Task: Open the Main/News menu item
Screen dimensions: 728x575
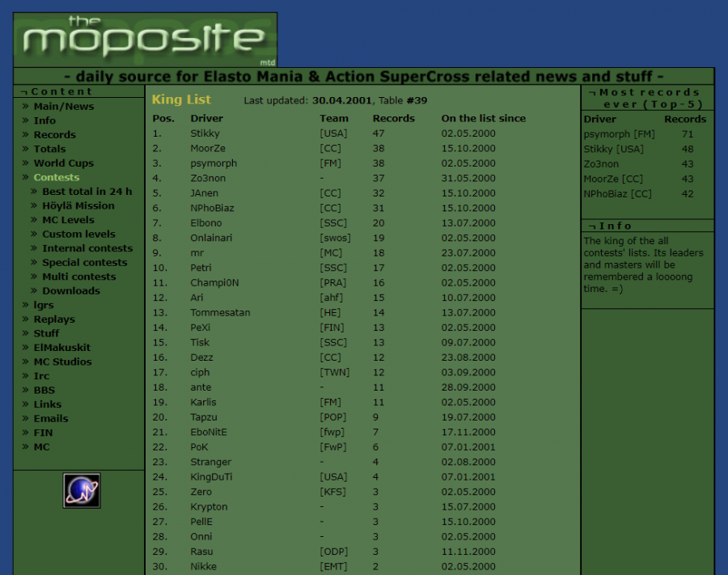Action: (63, 107)
